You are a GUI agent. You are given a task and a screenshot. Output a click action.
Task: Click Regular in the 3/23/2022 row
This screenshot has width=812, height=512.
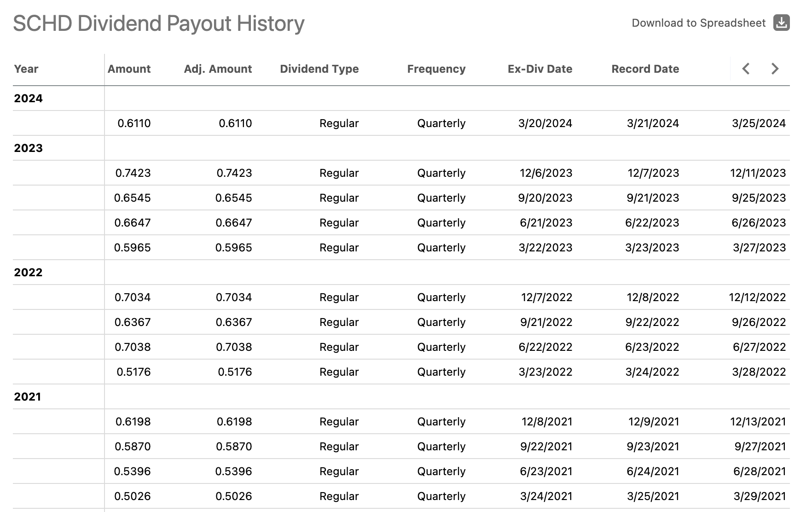[339, 372]
